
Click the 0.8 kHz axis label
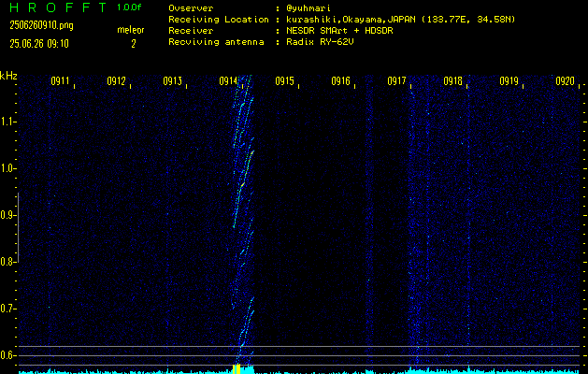tap(7, 262)
